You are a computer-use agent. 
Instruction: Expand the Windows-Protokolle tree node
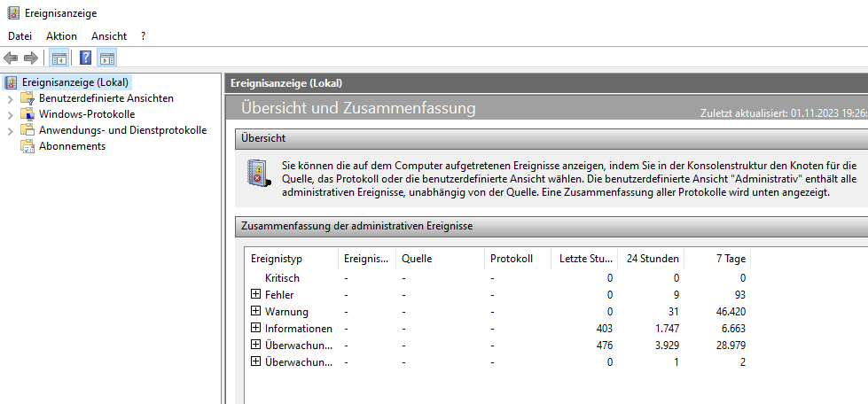(x=10, y=115)
